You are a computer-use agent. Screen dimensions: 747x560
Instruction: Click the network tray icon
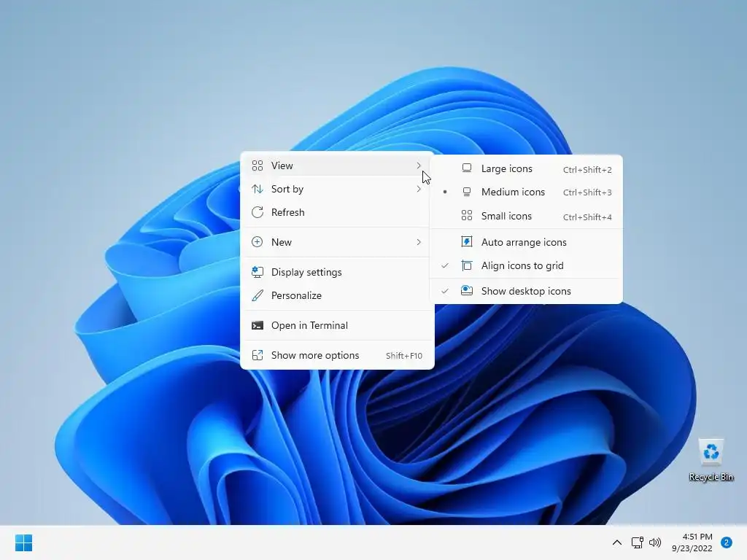637,542
